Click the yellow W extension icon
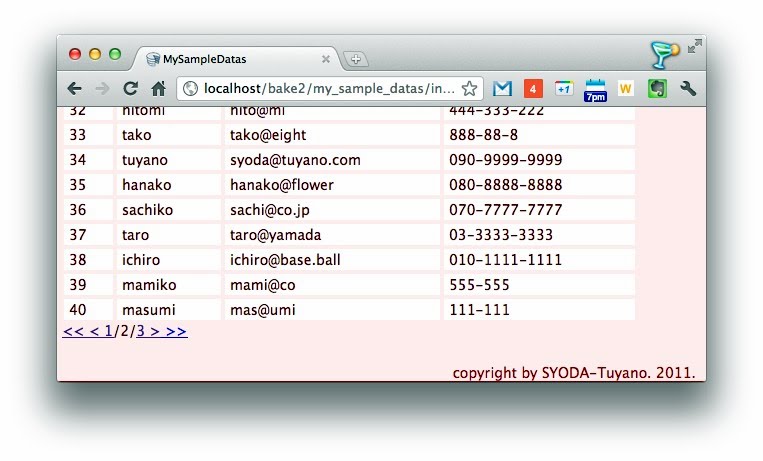This screenshot has width=763, height=461. [626, 88]
